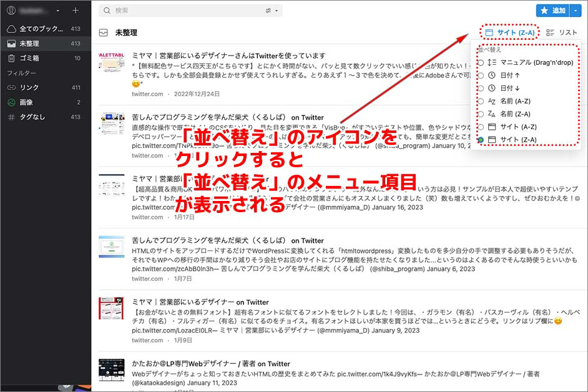This screenshot has width=588, height=392.
Task: Filter by 画像 image icon
Action: [11, 102]
